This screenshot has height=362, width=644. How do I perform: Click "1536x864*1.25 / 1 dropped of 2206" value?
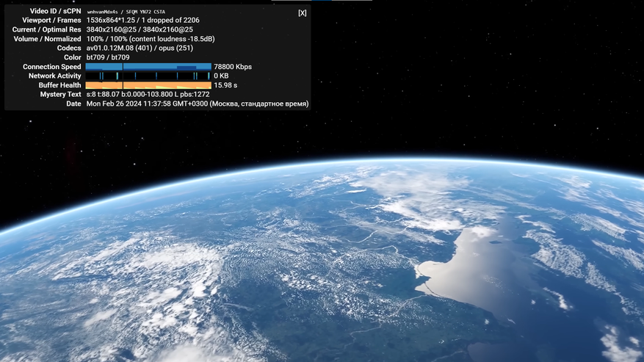143,20
